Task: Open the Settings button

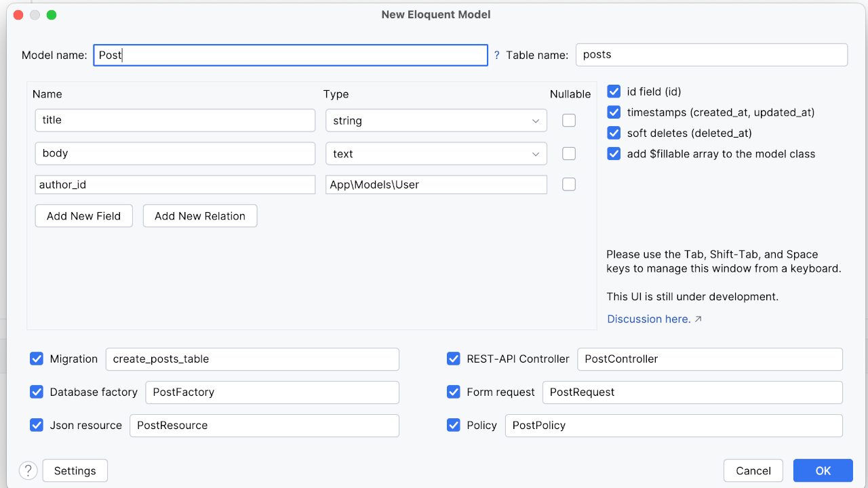Action: [x=75, y=470]
